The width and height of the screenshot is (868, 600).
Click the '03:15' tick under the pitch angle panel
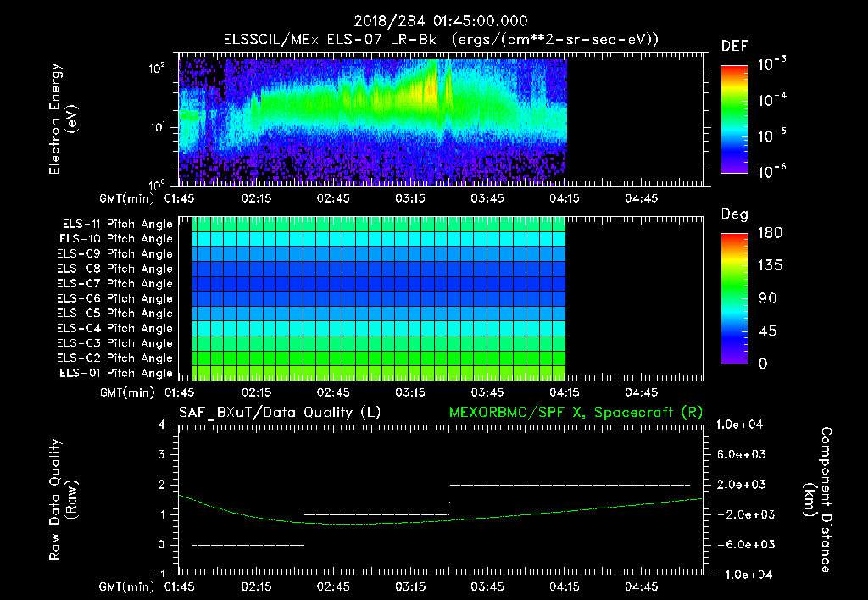(410, 392)
